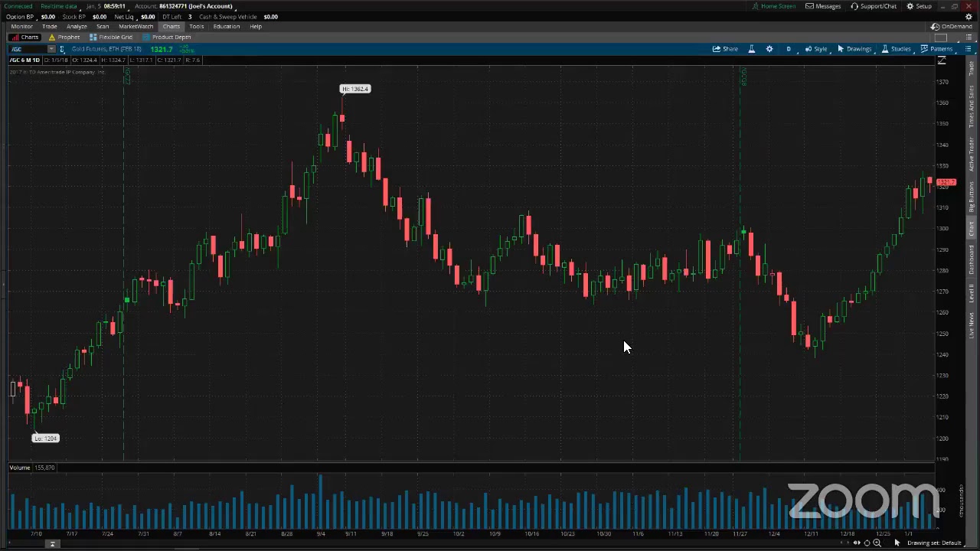Click the Connected status text
This screenshot has width=980, height=551.
pyautogui.click(x=18, y=6)
